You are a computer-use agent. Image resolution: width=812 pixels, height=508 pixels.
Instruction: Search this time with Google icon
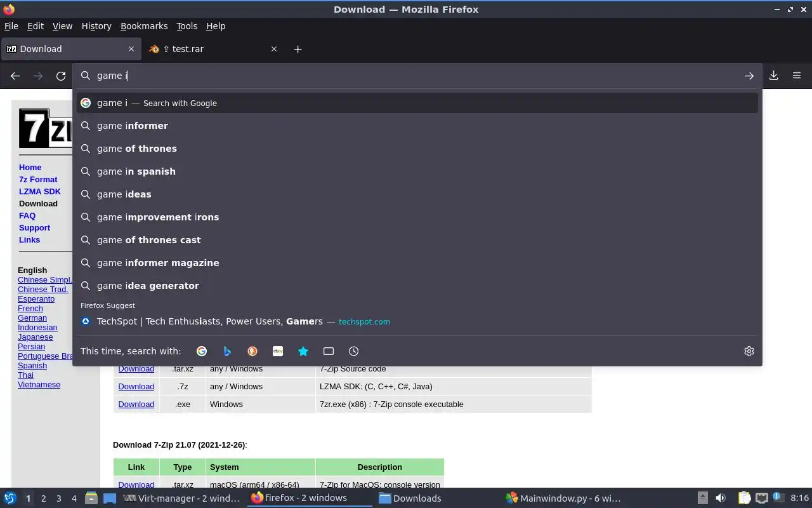[x=202, y=351]
